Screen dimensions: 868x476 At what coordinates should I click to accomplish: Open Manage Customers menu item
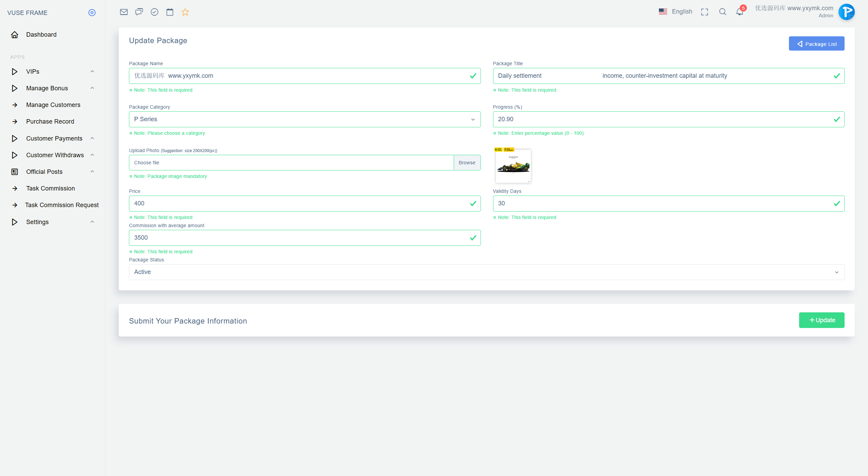53,105
